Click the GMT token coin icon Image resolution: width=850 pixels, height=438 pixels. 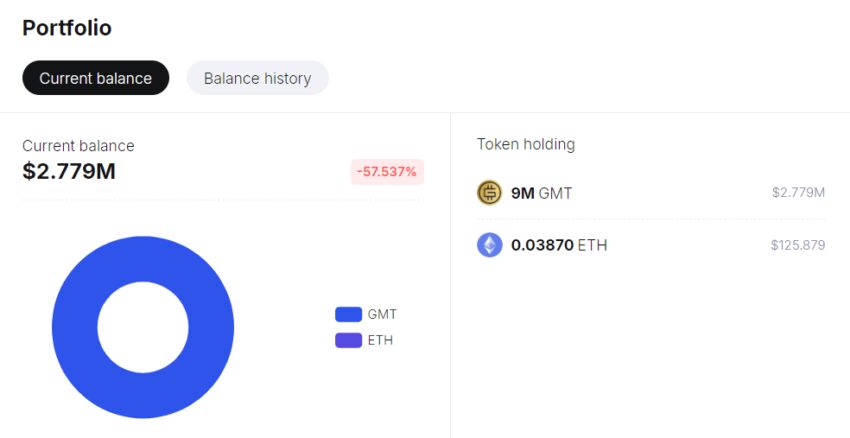[x=489, y=193]
